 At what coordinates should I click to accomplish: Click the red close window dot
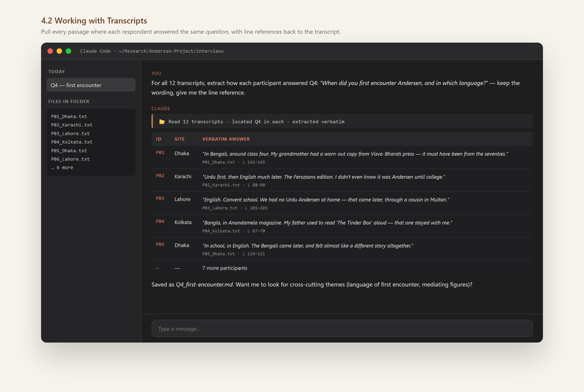[50, 51]
